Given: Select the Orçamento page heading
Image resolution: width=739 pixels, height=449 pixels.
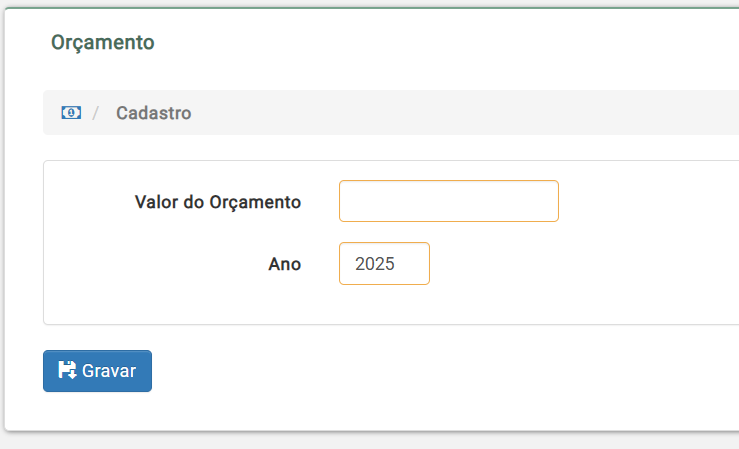Looking at the screenshot, I should [103, 42].
